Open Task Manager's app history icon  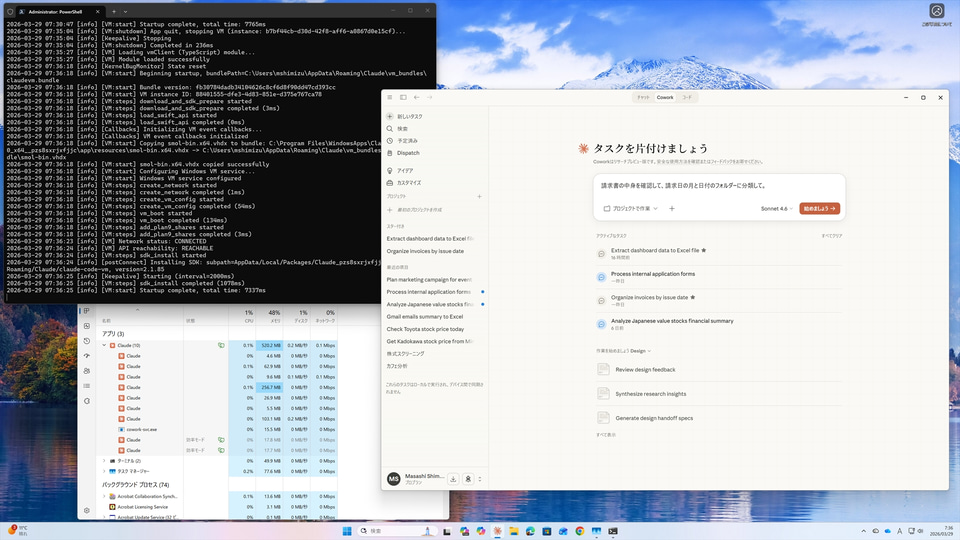pos(87,341)
